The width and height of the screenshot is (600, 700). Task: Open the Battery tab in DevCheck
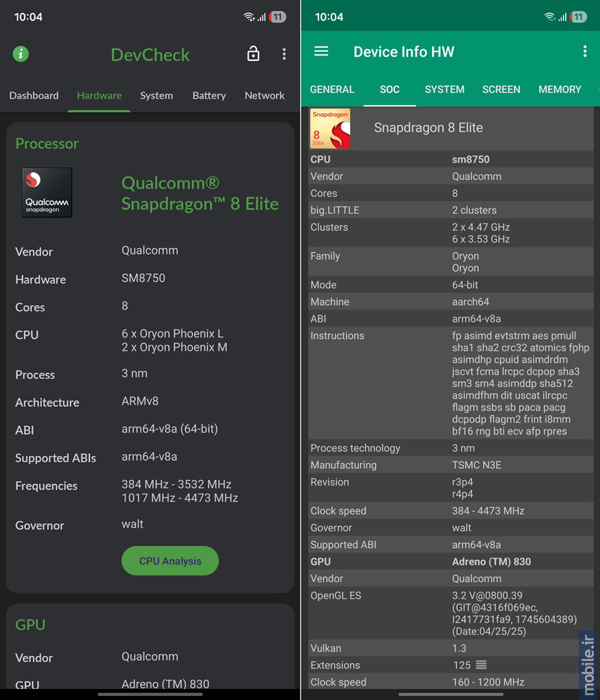pyautogui.click(x=209, y=96)
